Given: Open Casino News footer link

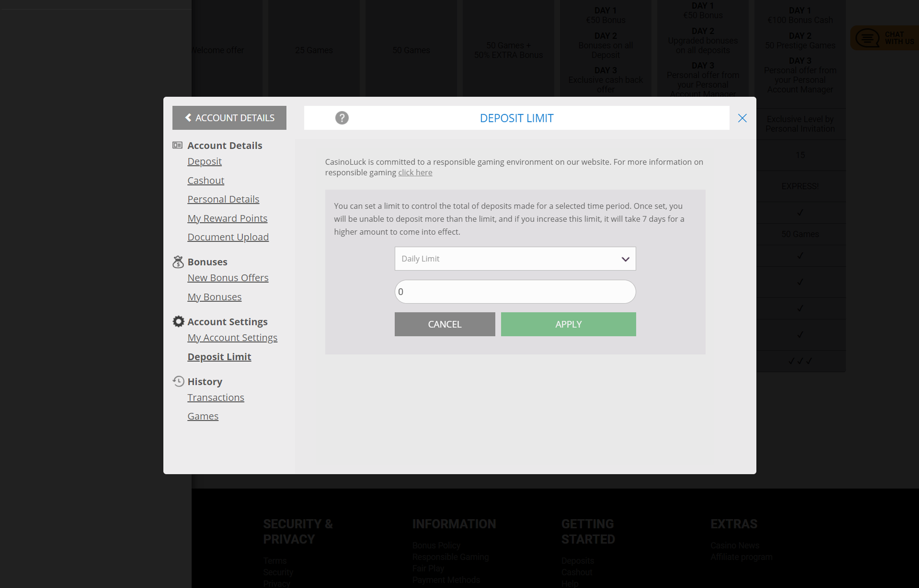Looking at the screenshot, I should 734,545.
